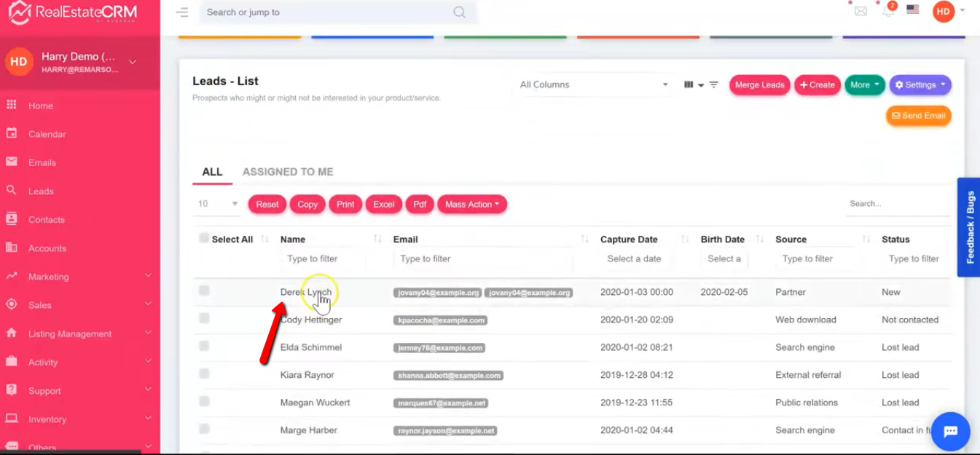
Task: Switch to the Assigned To Me tab
Action: coord(288,172)
